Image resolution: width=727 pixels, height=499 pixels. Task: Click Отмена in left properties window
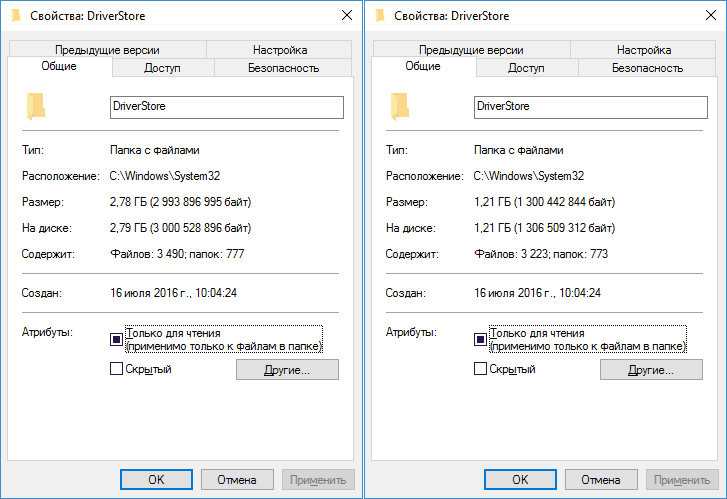237,480
